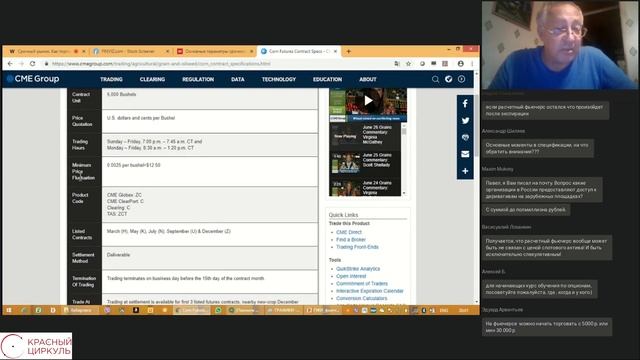Open the QuikStrike Analytics link
Viewport: 640px width, 360px height.
point(358,269)
